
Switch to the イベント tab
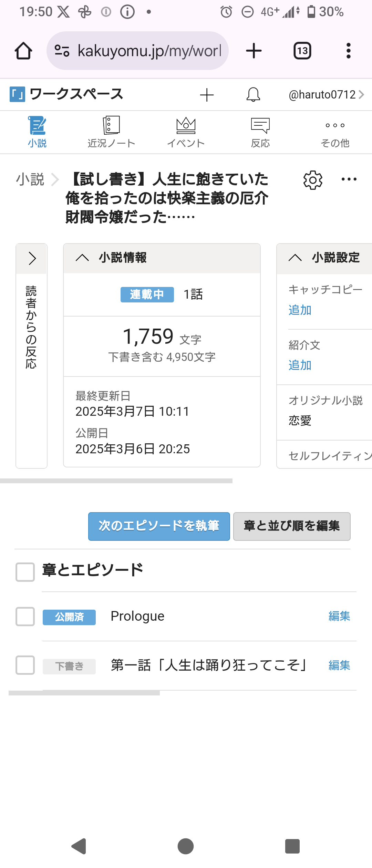tap(186, 133)
